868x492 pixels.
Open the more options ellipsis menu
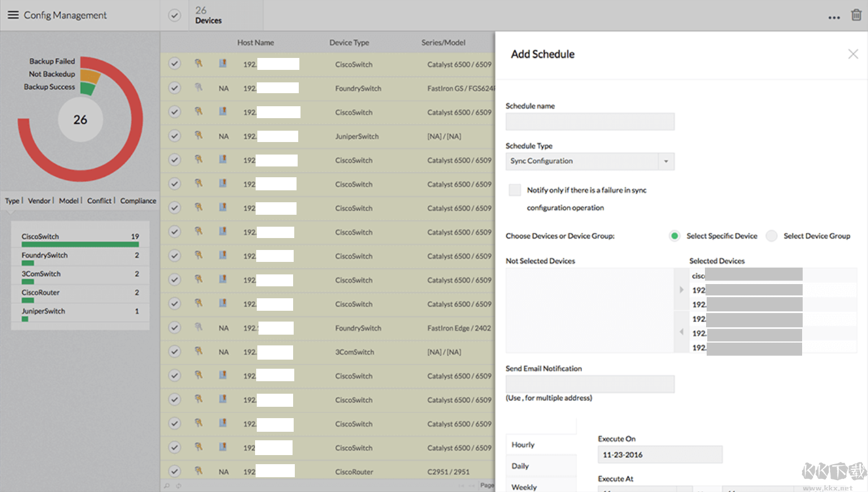point(834,18)
